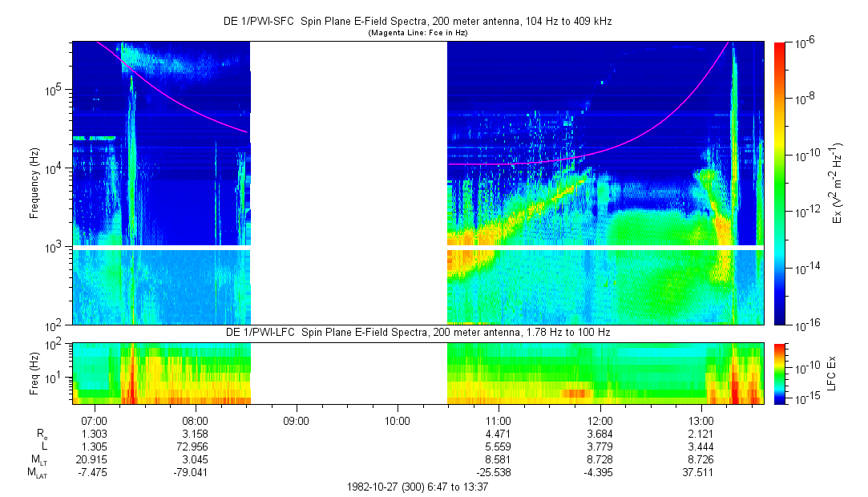Viewport: 868px width, 497px height.
Task: Click the DE 1/PWI-LFC subplot title
Action: [417, 333]
